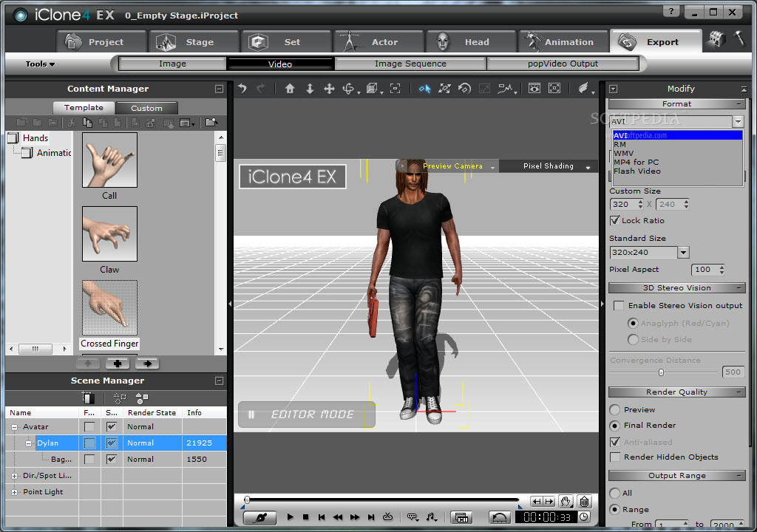Click the loop playback icon
This screenshot has width=757, height=532.
click(x=387, y=517)
